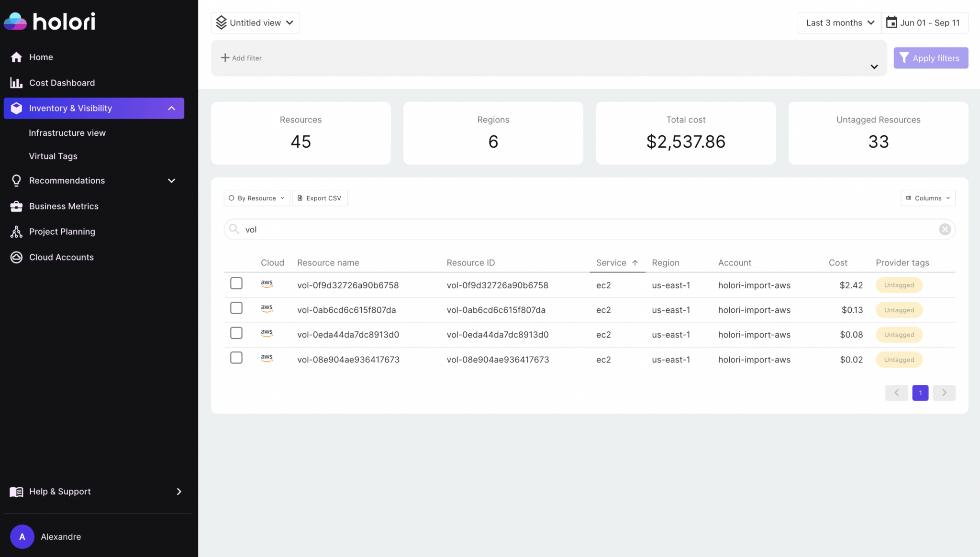Image resolution: width=980 pixels, height=557 pixels.
Task: Clear the vol search input field
Action: pyautogui.click(x=945, y=229)
